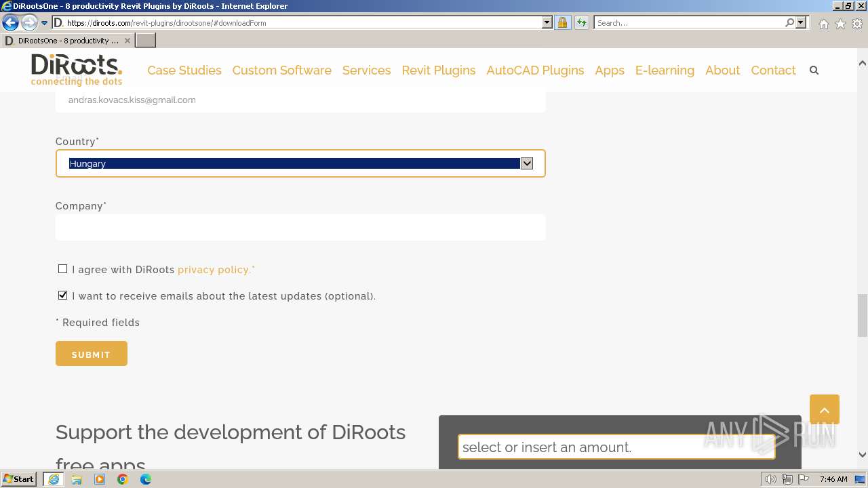Click the refresh page icon
The image size is (868, 488).
pos(581,22)
